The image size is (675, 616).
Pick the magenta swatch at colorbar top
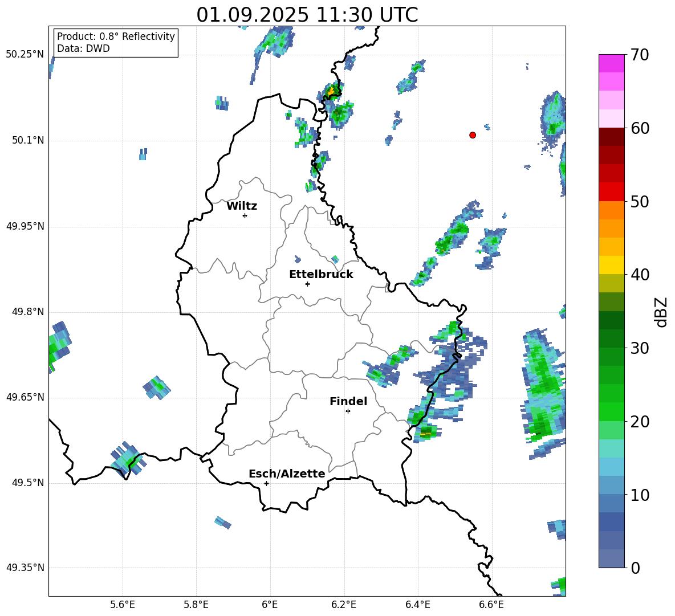coord(611,63)
